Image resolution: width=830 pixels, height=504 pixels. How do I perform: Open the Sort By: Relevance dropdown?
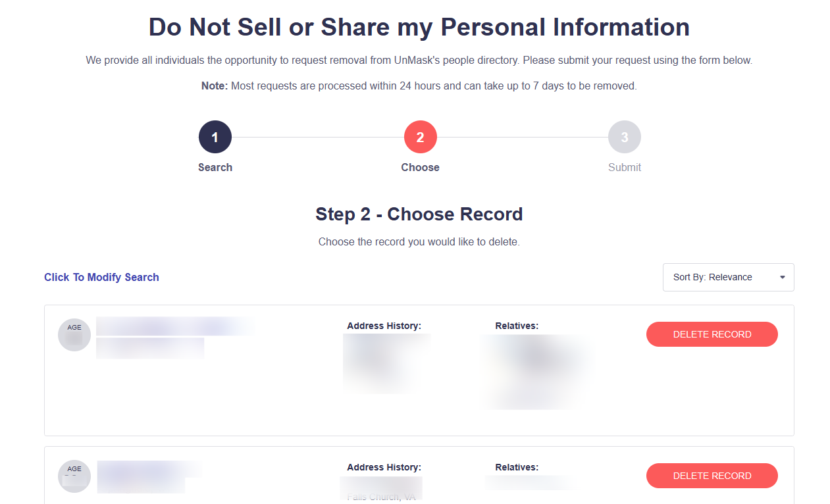click(x=728, y=277)
